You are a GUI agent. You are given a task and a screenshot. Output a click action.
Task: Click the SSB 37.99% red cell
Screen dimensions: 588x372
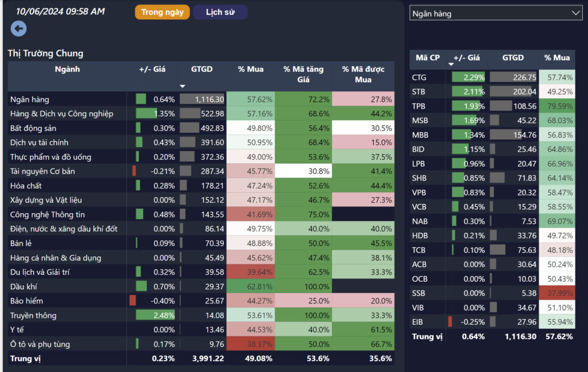[x=557, y=293]
